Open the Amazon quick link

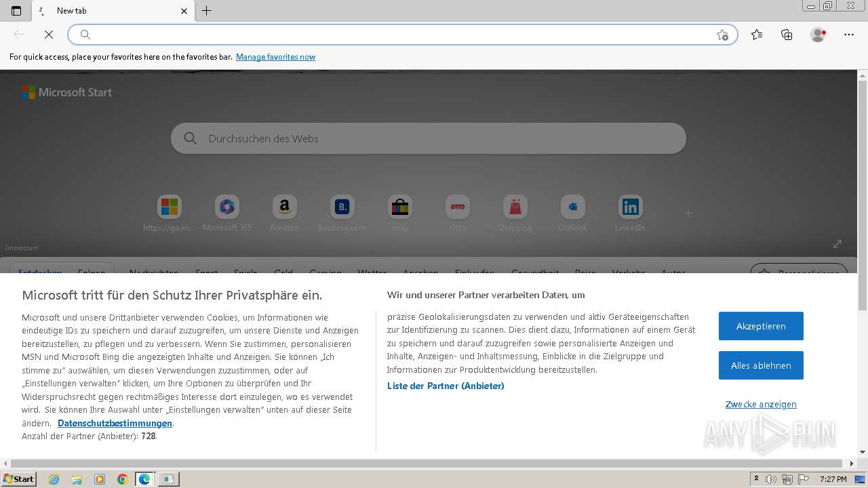[x=285, y=213]
